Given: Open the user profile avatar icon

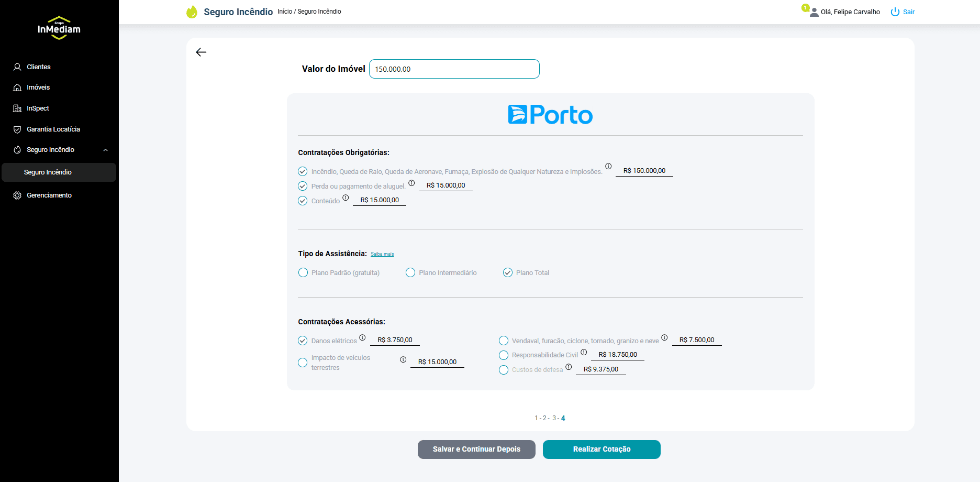Looking at the screenshot, I should point(814,13).
